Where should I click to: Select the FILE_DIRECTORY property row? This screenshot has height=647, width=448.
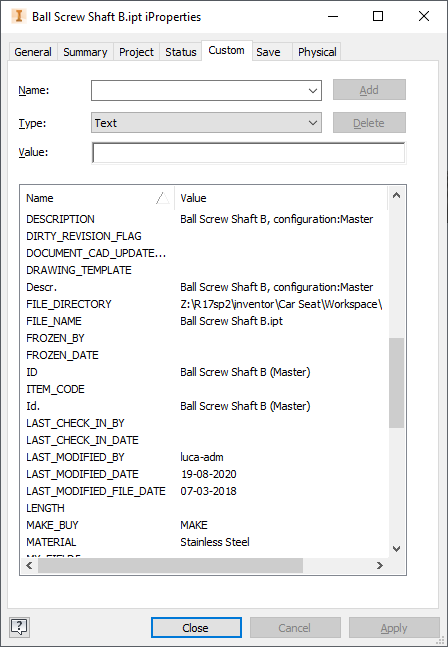pyautogui.click(x=204, y=304)
